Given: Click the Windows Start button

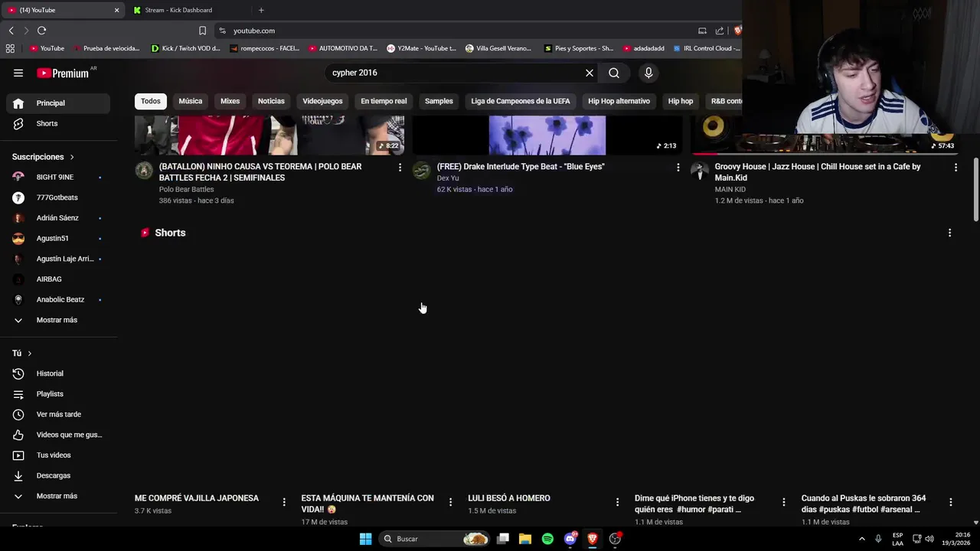Looking at the screenshot, I should [365, 539].
